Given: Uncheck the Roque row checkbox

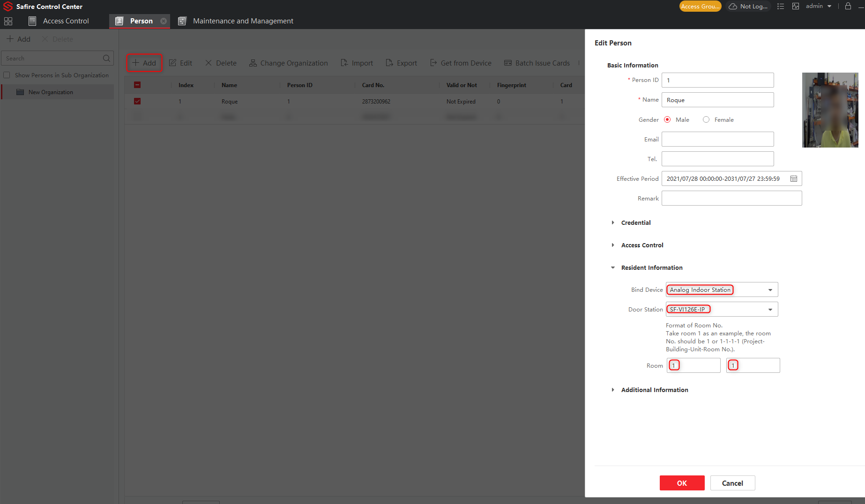Looking at the screenshot, I should click(x=137, y=101).
